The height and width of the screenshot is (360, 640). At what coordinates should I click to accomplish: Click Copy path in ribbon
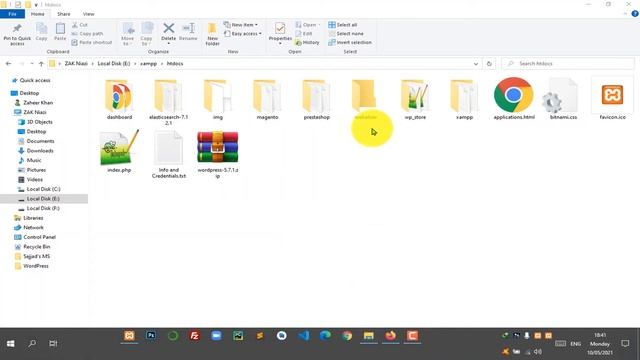[x=87, y=33]
